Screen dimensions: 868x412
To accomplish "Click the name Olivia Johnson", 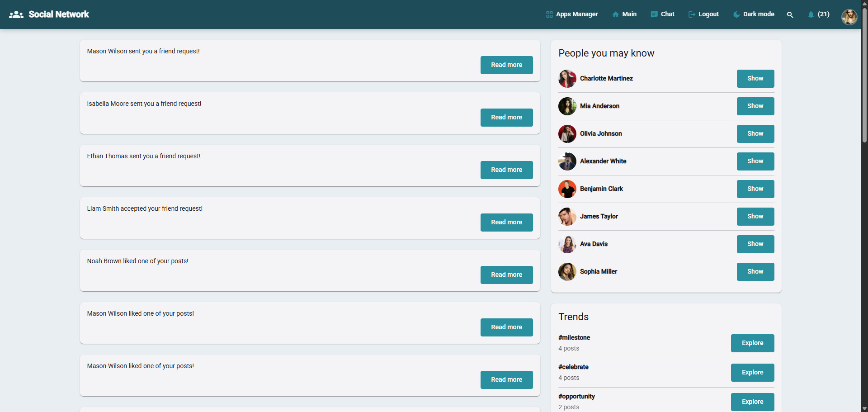I will pyautogui.click(x=601, y=133).
